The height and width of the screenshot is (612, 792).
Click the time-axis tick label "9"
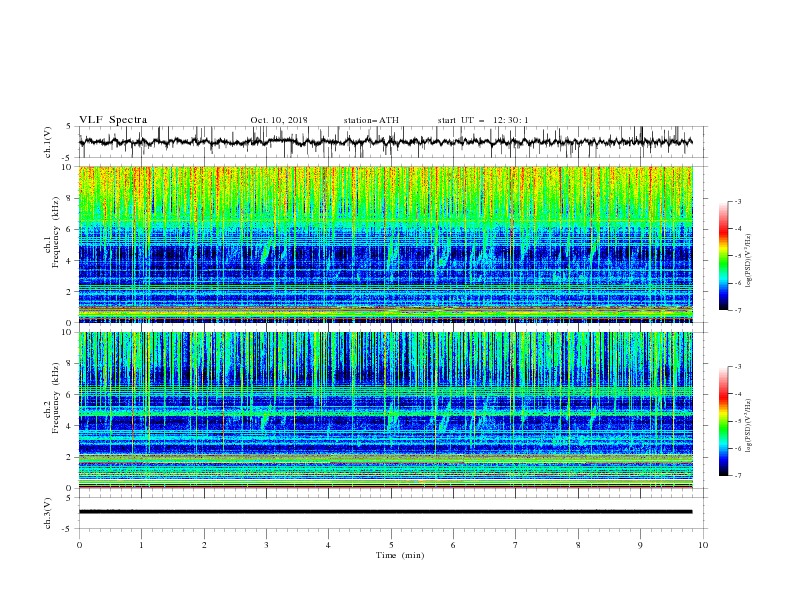(640, 545)
